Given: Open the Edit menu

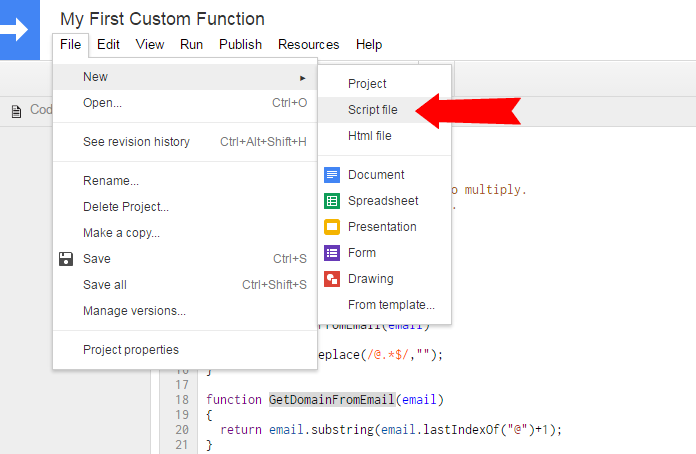Looking at the screenshot, I should 108,44.
